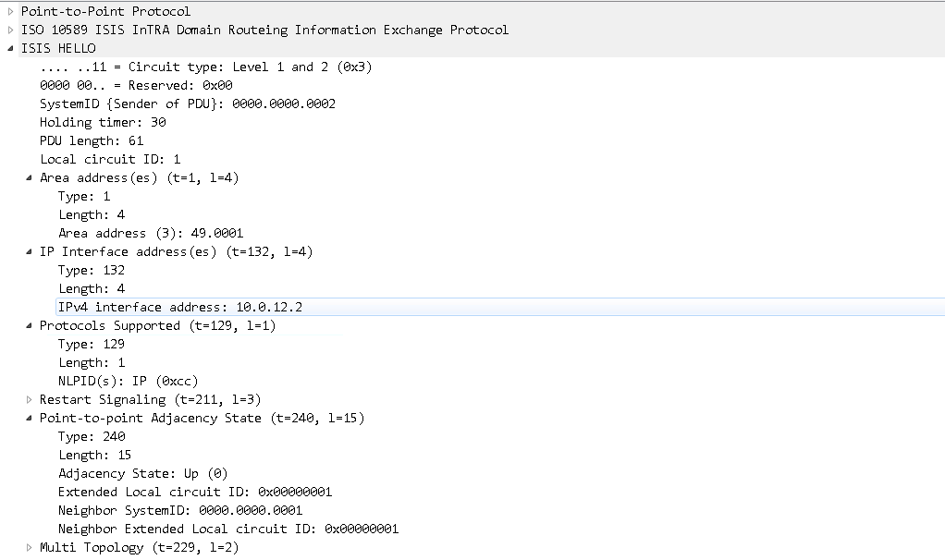Collapse the Protocols Supported section
The width and height of the screenshot is (945, 560).
pyautogui.click(x=29, y=325)
